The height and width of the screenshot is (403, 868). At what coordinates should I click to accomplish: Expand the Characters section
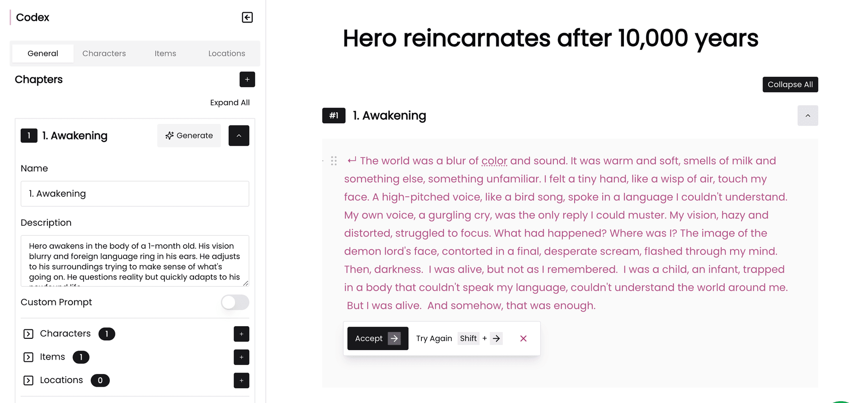click(28, 334)
